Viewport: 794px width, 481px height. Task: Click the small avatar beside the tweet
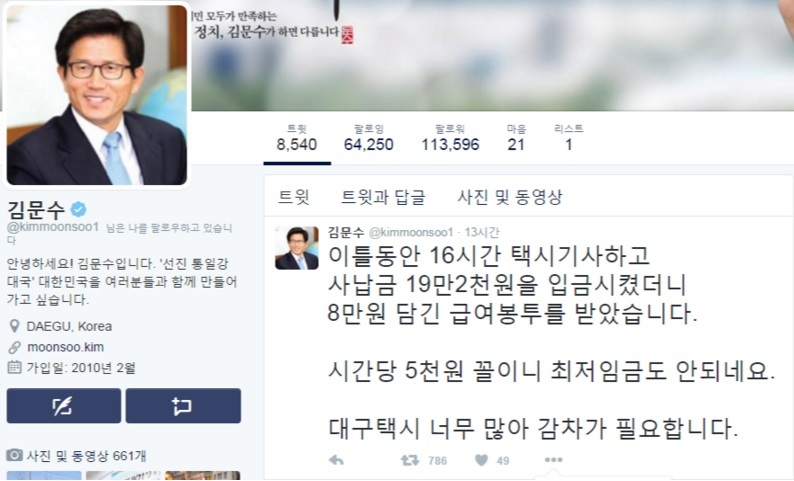(x=297, y=248)
